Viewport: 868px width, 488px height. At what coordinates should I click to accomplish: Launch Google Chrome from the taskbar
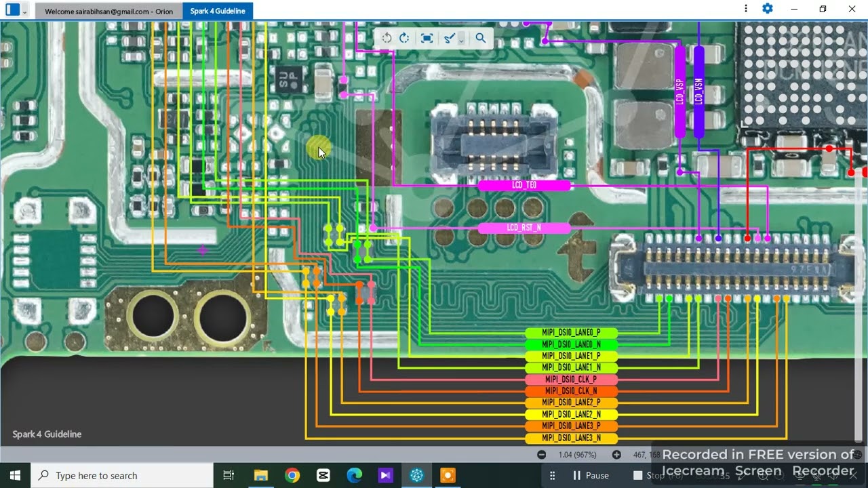(292, 475)
